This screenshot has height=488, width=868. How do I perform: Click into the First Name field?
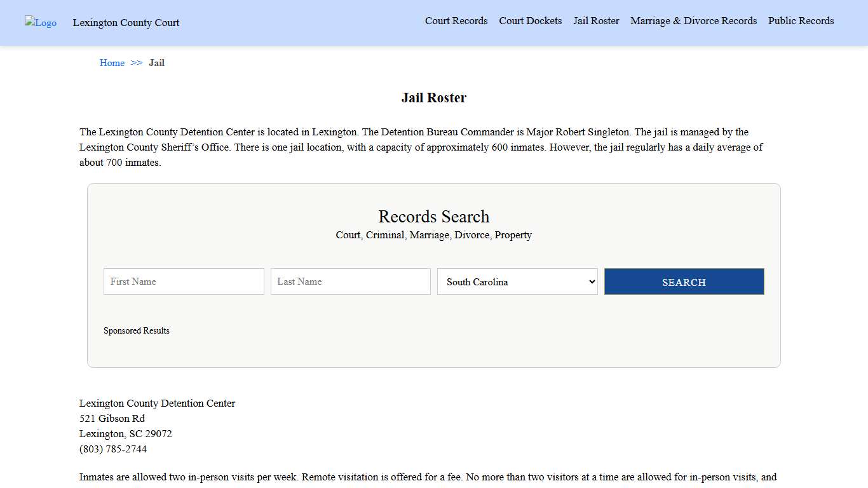pyautogui.click(x=183, y=281)
